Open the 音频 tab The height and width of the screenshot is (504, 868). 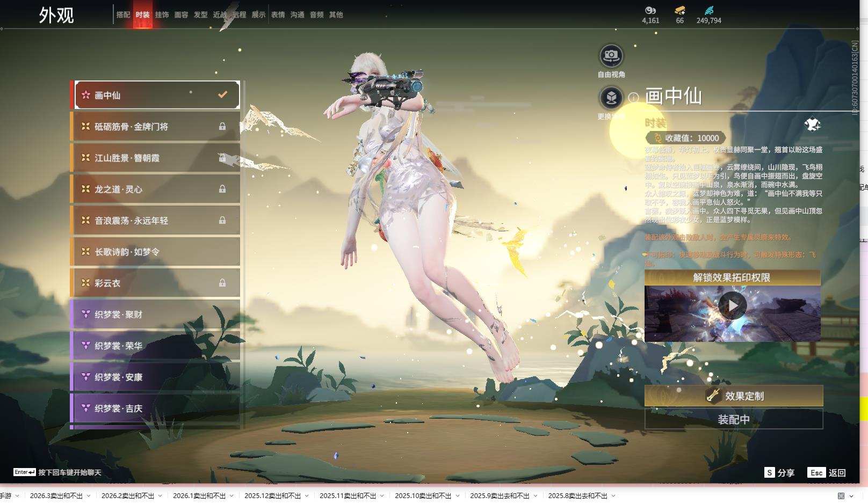(x=316, y=15)
